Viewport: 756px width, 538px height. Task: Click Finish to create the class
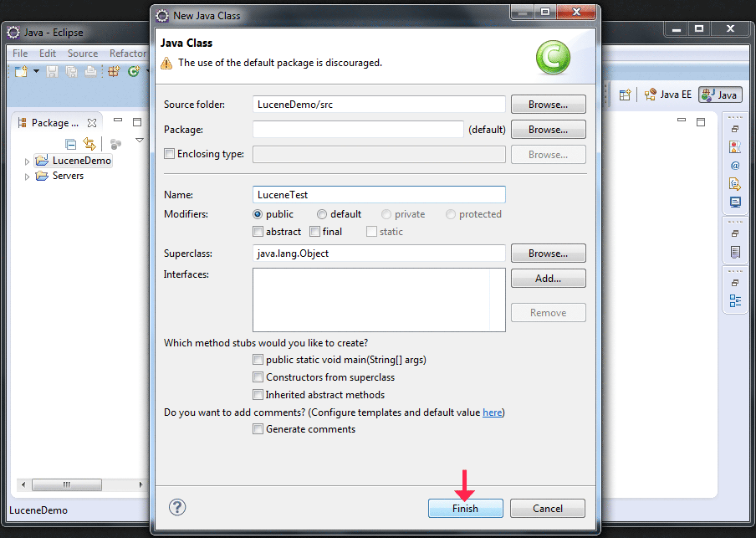[x=465, y=509]
